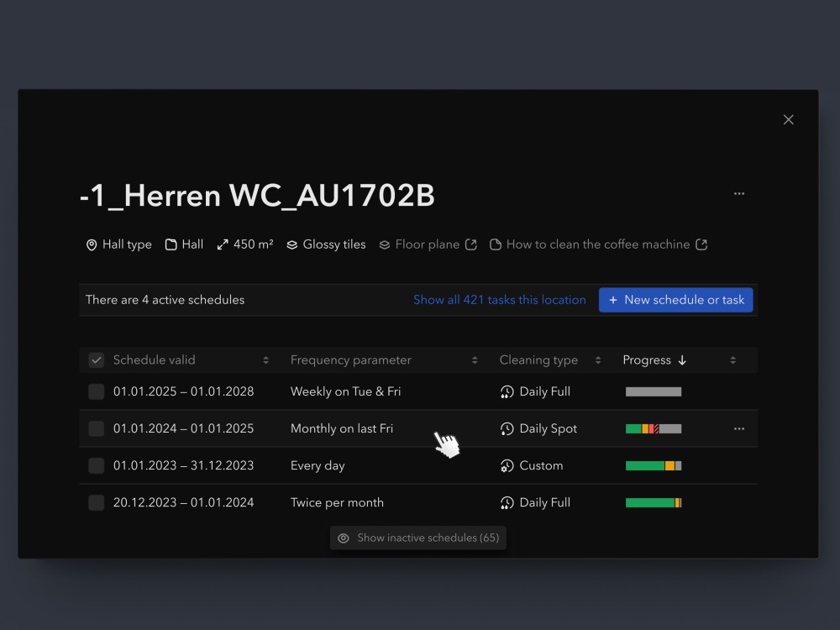The width and height of the screenshot is (840, 630).
Task: Show inactive schedules (65)
Action: (x=417, y=538)
